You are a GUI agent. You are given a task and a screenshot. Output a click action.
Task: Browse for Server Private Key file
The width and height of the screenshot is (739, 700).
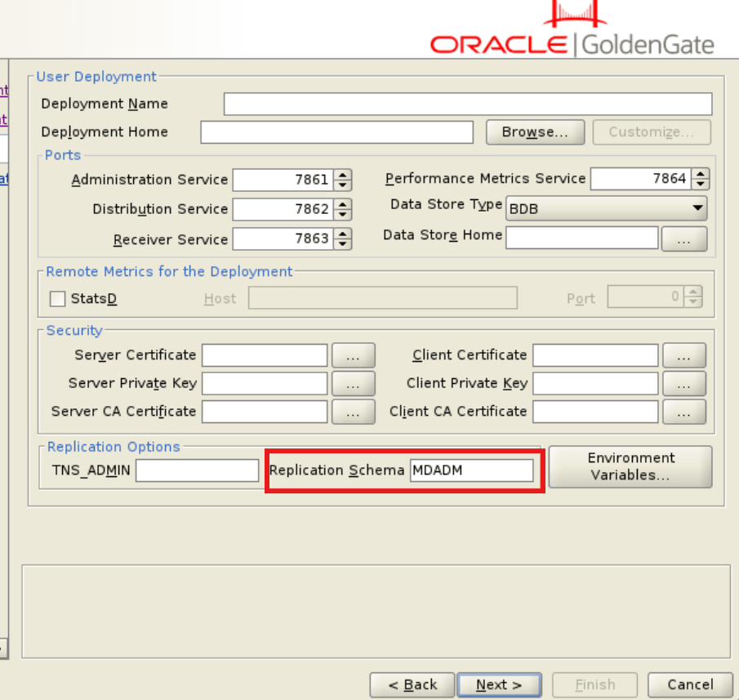point(353,383)
